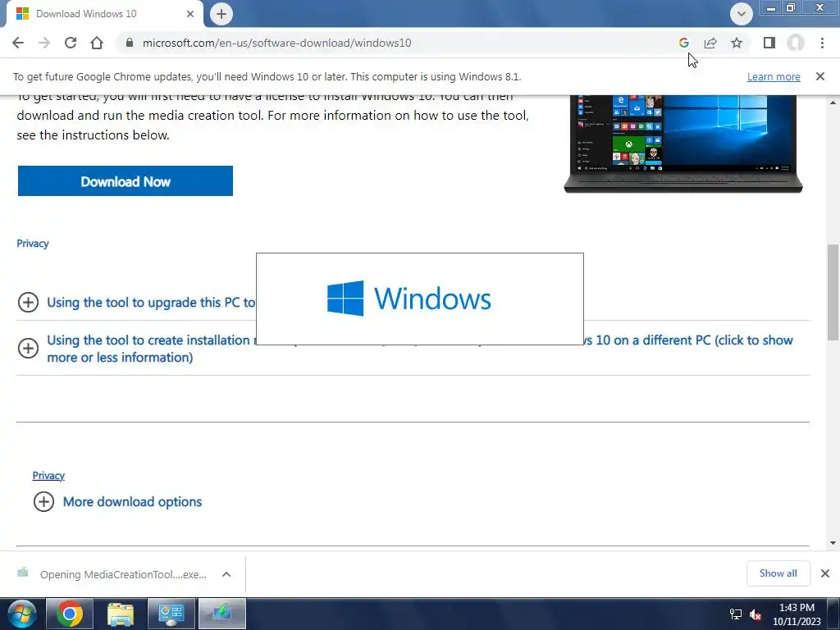Click the page vertical scrollbar thumb

pyautogui.click(x=833, y=291)
